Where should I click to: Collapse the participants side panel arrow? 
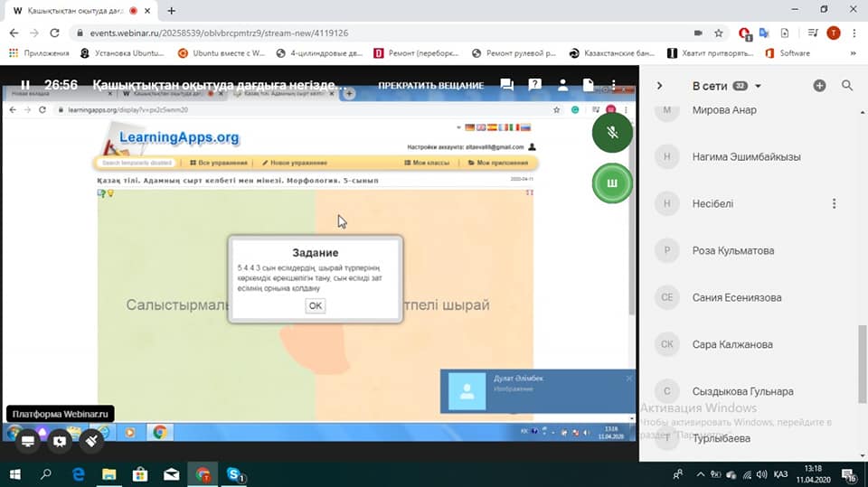click(659, 86)
